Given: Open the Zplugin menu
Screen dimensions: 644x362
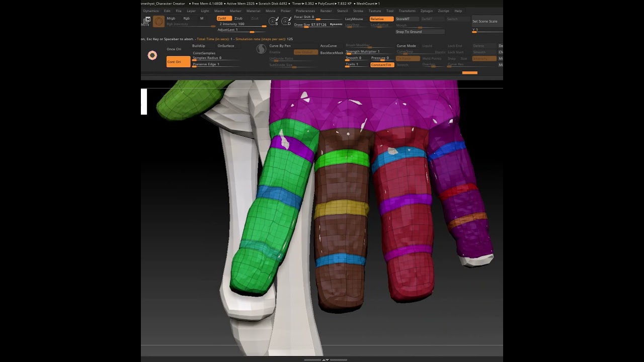Looking at the screenshot, I should [x=426, y=11].
